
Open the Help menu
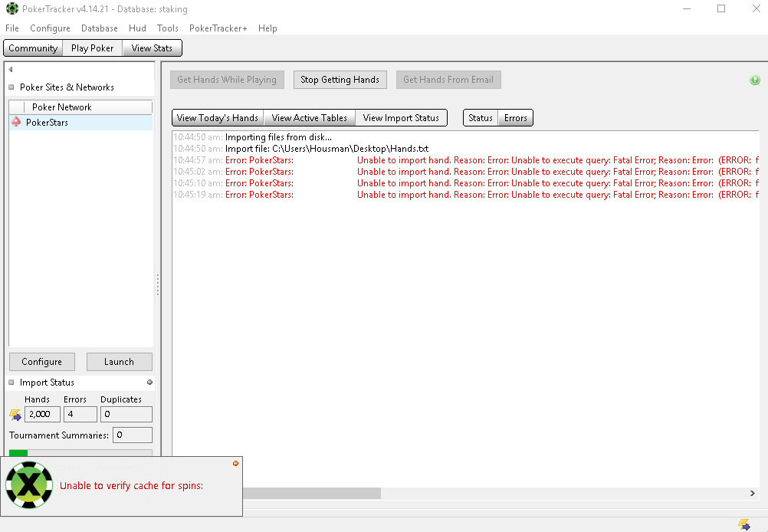pyautogui.click(x=267, y=28)
